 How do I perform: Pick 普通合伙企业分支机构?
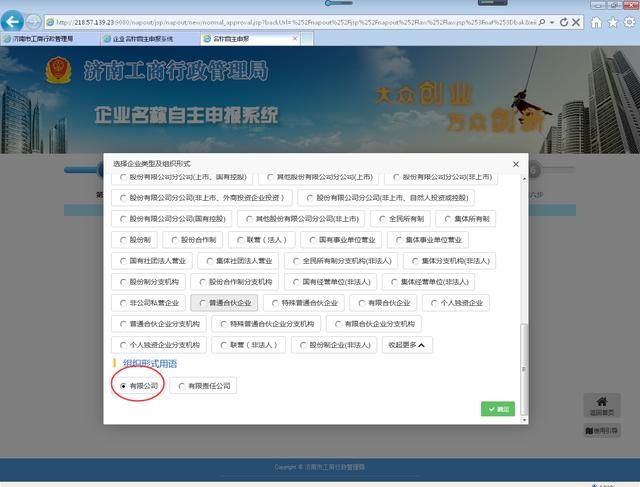[x=159, y=324]
